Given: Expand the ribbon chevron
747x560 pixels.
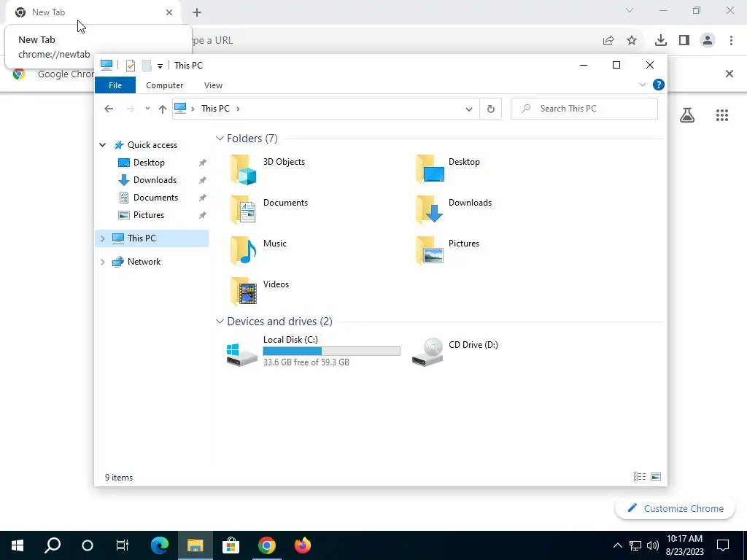Looking at the screenshot, I should point(642,85).
